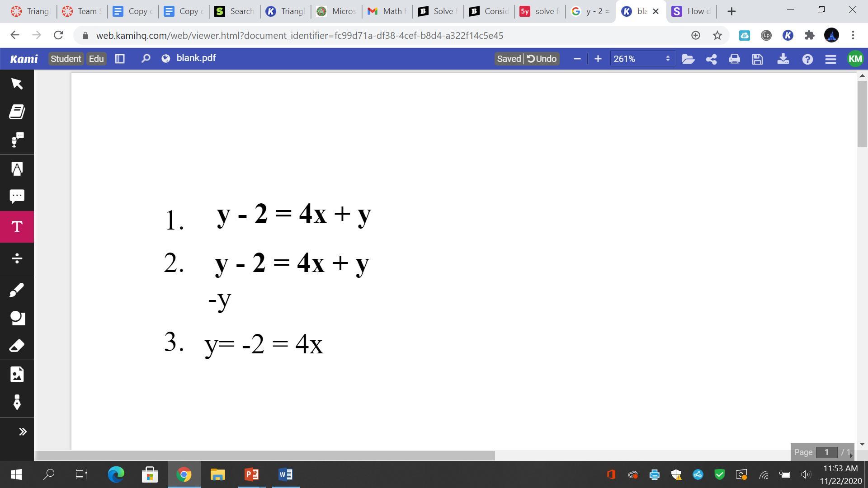Switch to the Search browser tab
This screenshot has height=488, width=868.
coord(234,11)
